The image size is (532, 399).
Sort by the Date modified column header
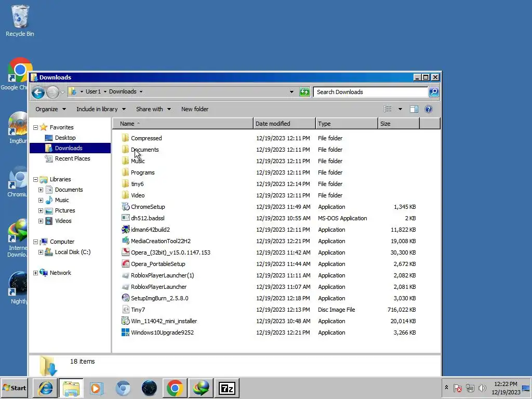point(284,124)
